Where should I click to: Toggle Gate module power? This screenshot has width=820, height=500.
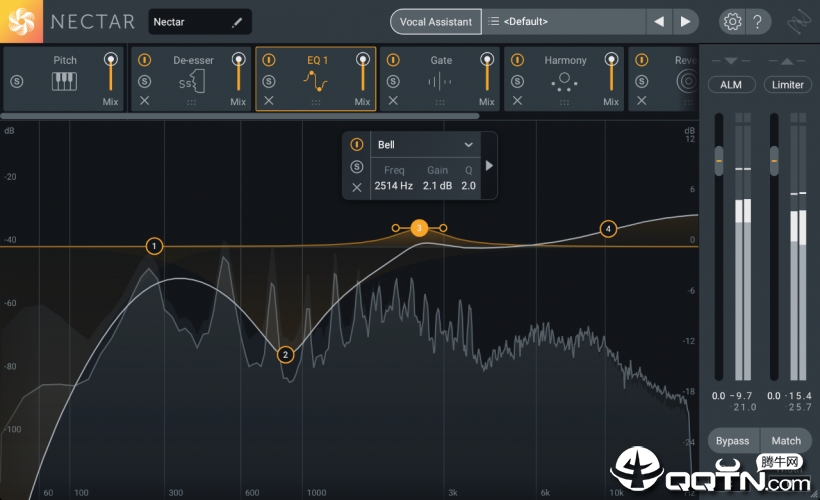(393, 60)
